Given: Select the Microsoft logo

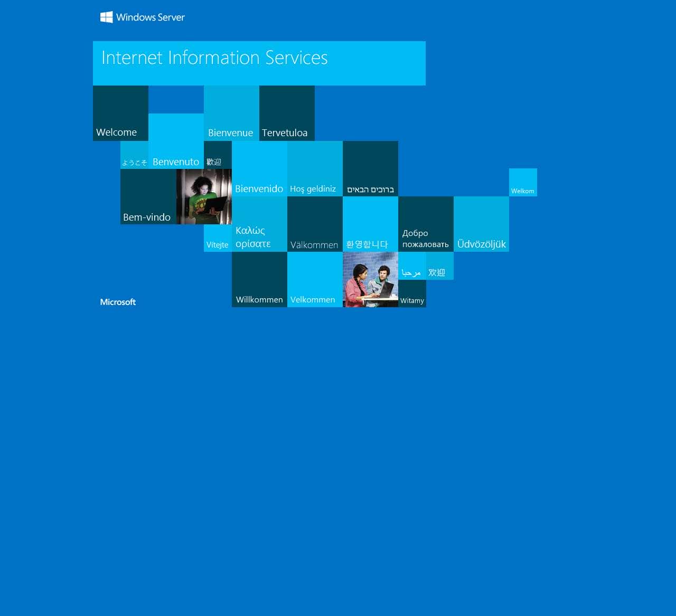Looking at the screenshot, I should coord(118,302).
